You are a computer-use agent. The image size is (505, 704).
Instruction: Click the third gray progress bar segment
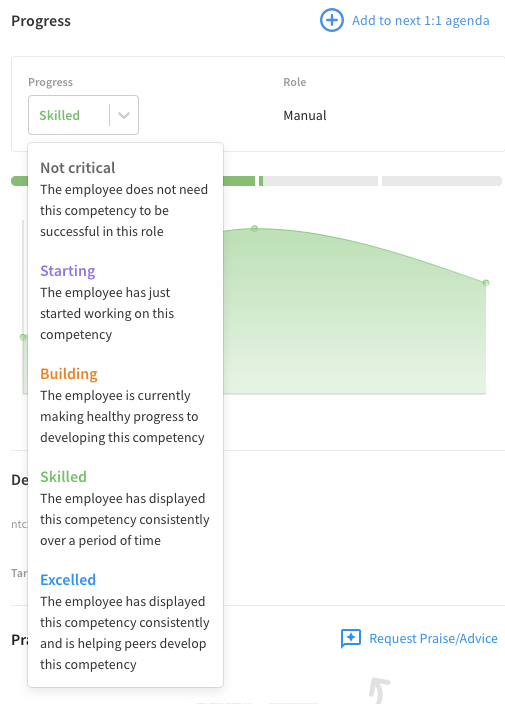[x=321, y=181]
